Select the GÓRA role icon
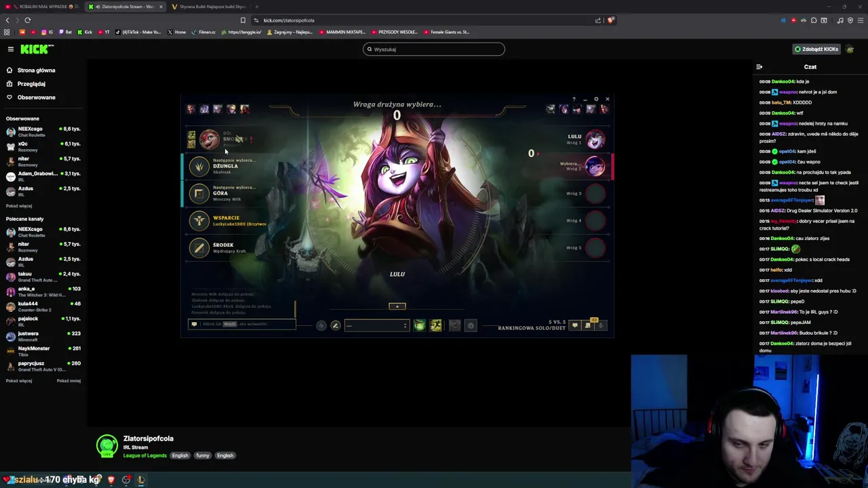Image resolution: width=868 pixels, height=488 pixels. click(199, 194)
